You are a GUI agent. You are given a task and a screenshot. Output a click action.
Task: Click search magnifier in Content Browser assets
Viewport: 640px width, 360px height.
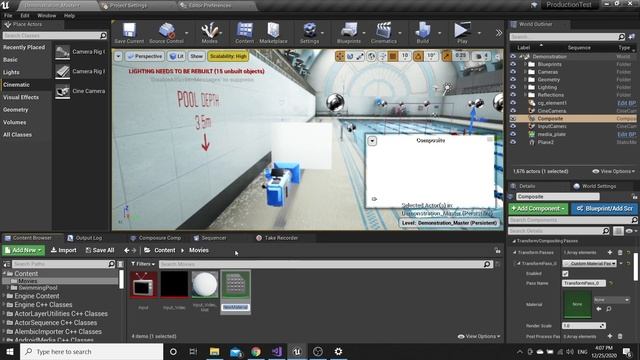pos(487,264)
